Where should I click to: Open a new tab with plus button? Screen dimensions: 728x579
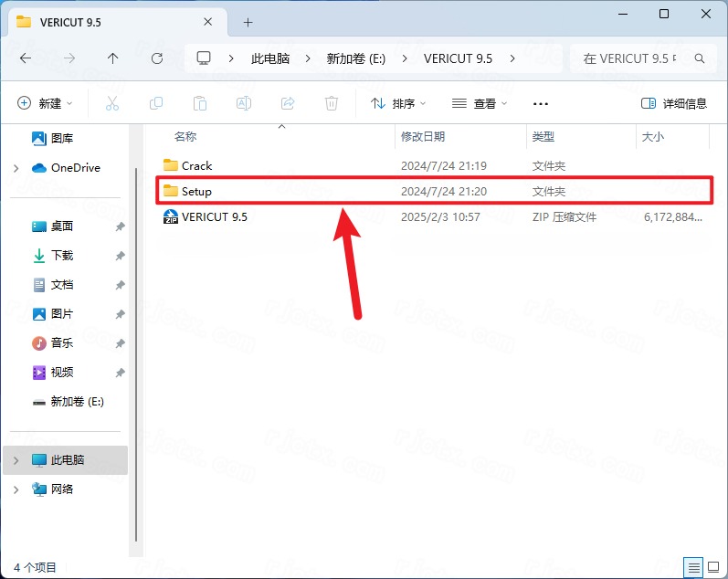coord(248,22)
